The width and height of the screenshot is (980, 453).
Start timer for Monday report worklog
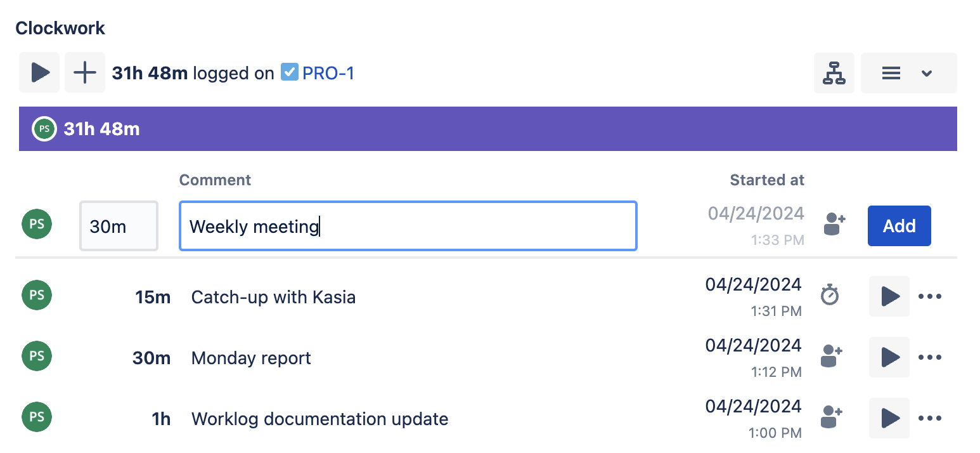click(889, 357)
